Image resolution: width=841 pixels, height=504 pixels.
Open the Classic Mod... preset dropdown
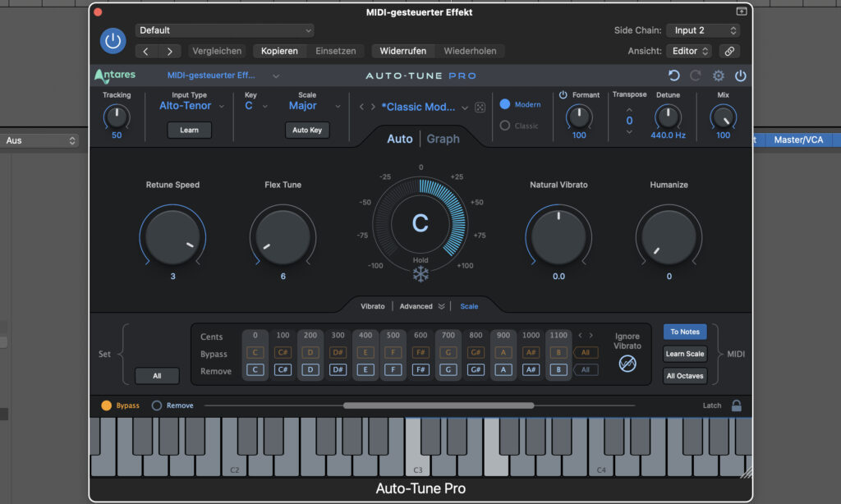tap(425, 108)
